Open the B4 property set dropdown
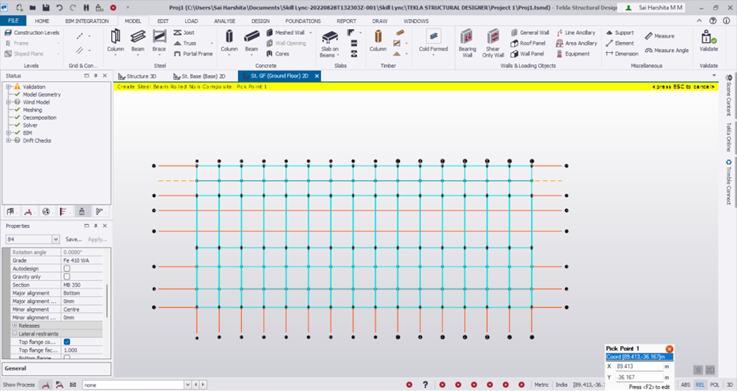 [55, 239]
